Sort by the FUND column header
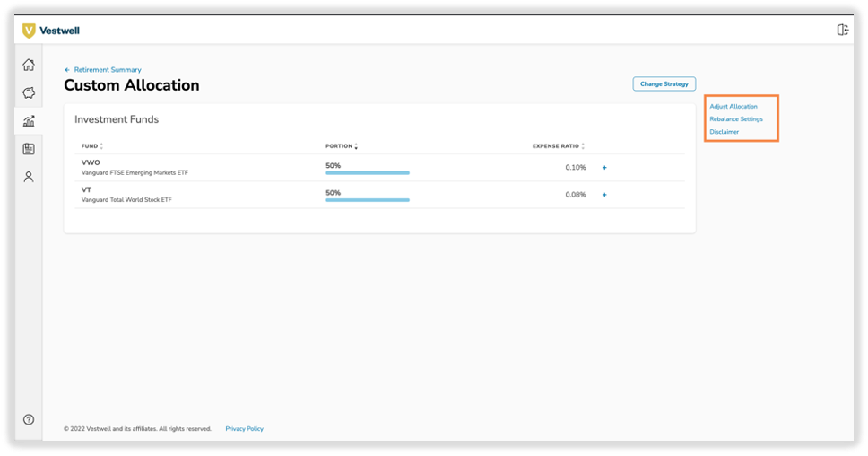 click(x=91, y=146)
